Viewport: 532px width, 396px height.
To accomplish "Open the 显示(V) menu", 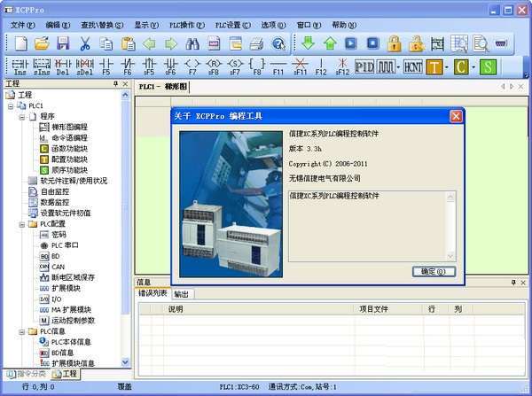I will tap(146, 25).
